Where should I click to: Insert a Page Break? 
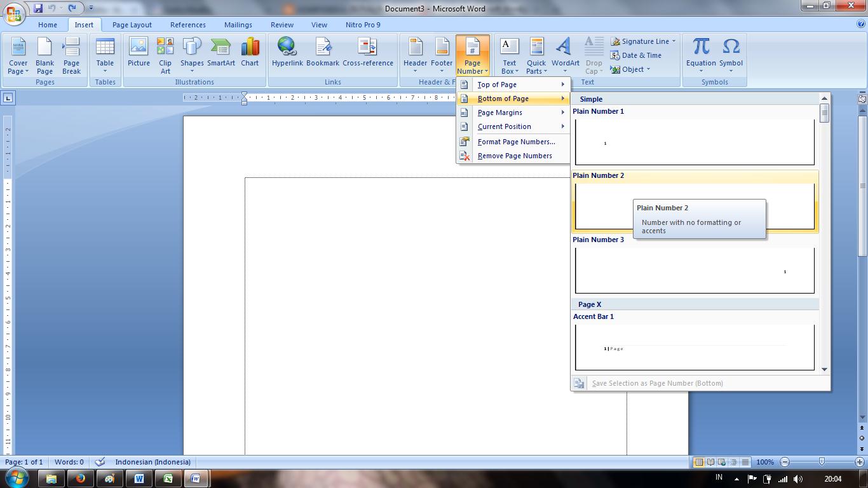point(71,56)
